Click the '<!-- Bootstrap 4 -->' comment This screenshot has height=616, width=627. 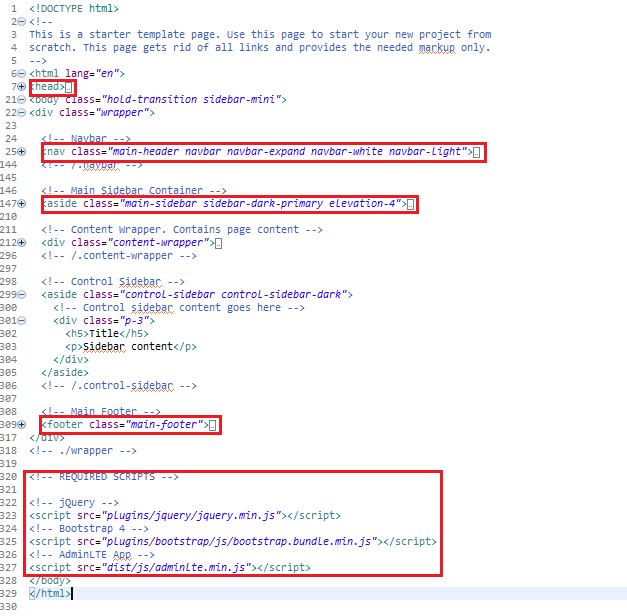click(x=89, y=528)
